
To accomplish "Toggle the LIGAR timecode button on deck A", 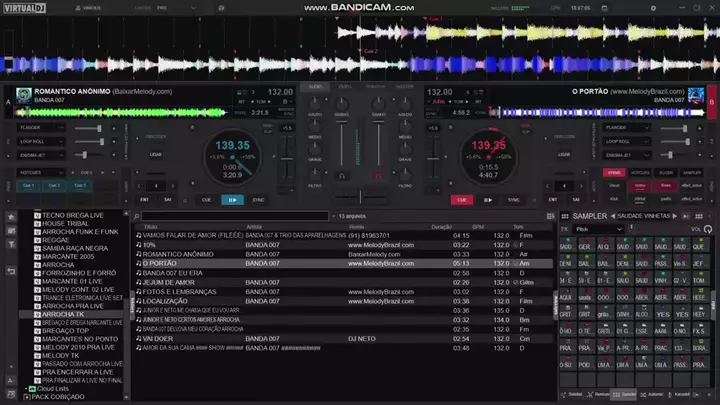I will [x=156, y=154].
